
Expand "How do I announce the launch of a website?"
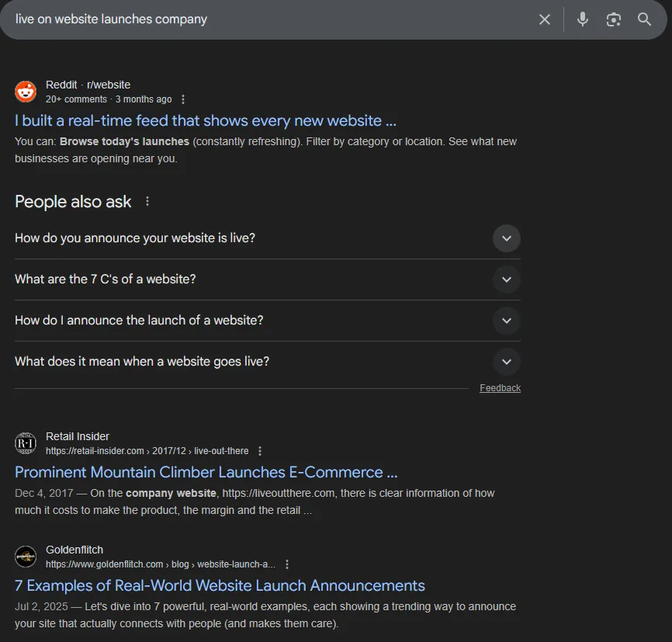[x=506, y=321]
